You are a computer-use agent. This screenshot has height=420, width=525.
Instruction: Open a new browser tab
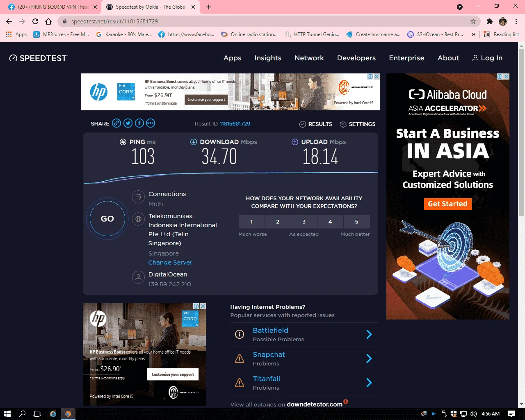[208, 7]
